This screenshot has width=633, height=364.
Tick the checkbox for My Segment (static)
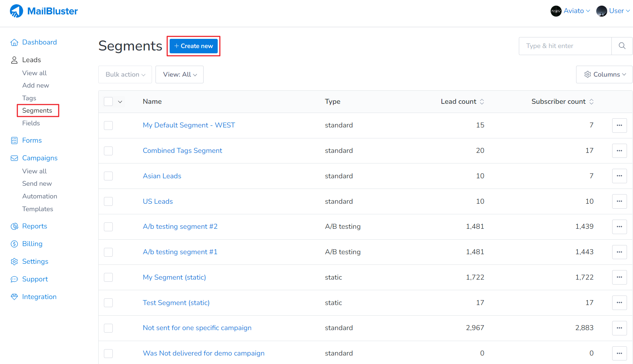pos(109,278)
